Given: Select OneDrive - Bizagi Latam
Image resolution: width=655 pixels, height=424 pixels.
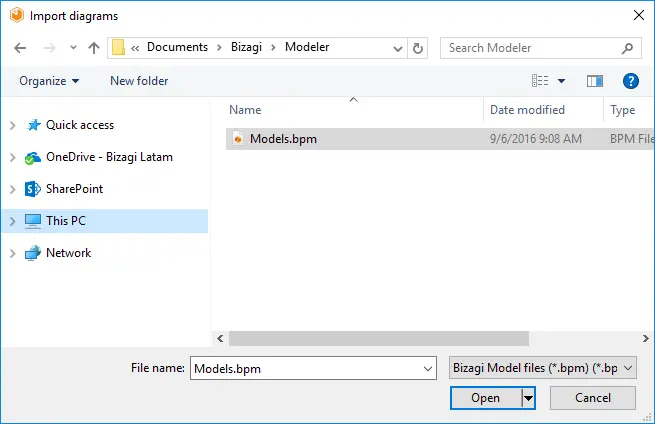Looking at the screenshot, I should 109,157.
